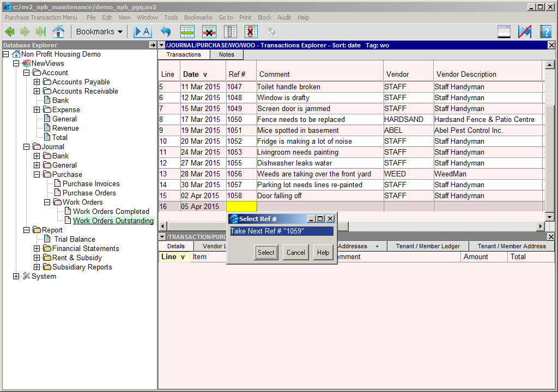The height and width of the screenshot is (392, 558).
Task: Click the delete row toolbar icon
Action: 209,32
